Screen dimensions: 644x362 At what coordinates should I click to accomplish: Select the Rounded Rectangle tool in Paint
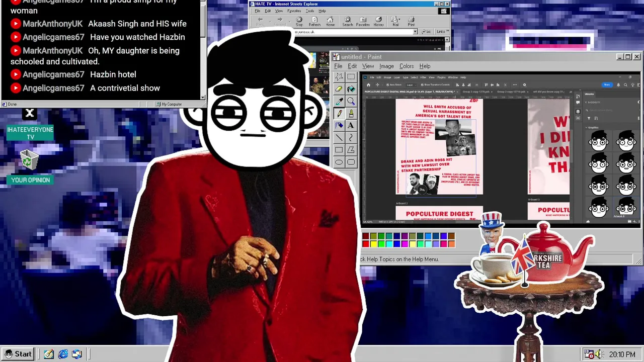point(351,162)
